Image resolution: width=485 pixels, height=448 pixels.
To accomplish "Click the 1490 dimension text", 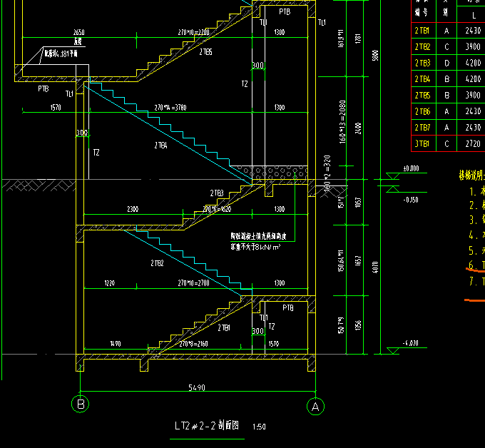I will 116,344.
